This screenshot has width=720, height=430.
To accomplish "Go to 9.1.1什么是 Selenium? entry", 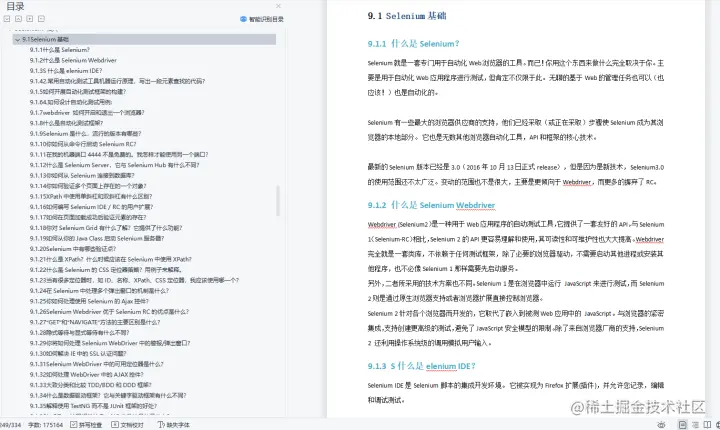I will coord(60,50).
